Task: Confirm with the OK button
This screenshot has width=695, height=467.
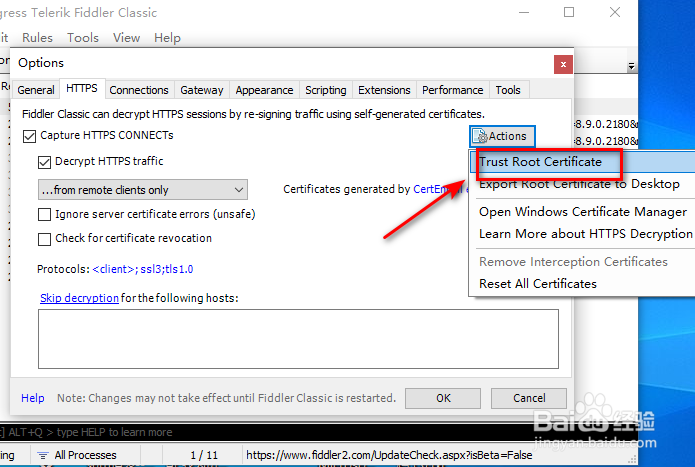Action: click(x=443, y=398)
